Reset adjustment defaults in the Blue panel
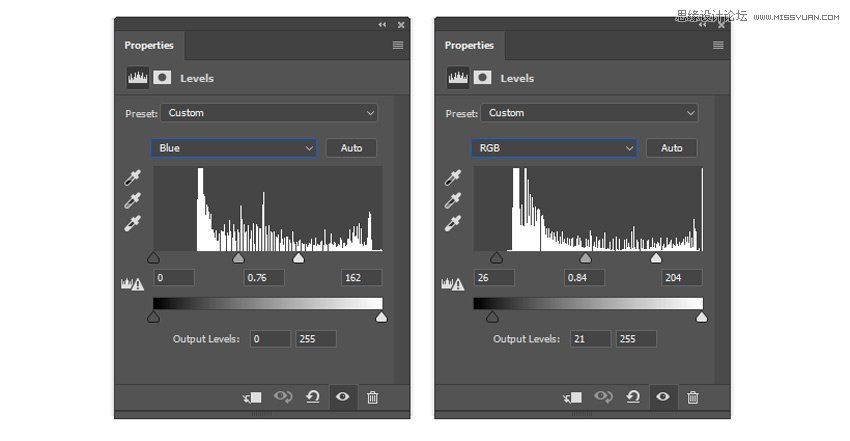The width and height of the screenshot is (850, 441). [313, 397]
